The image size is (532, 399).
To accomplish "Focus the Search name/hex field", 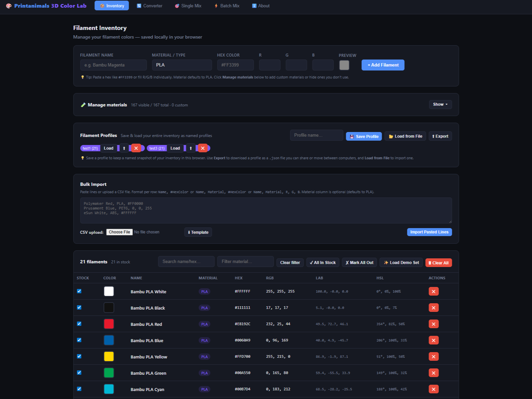I will click(x=186, y=262).
